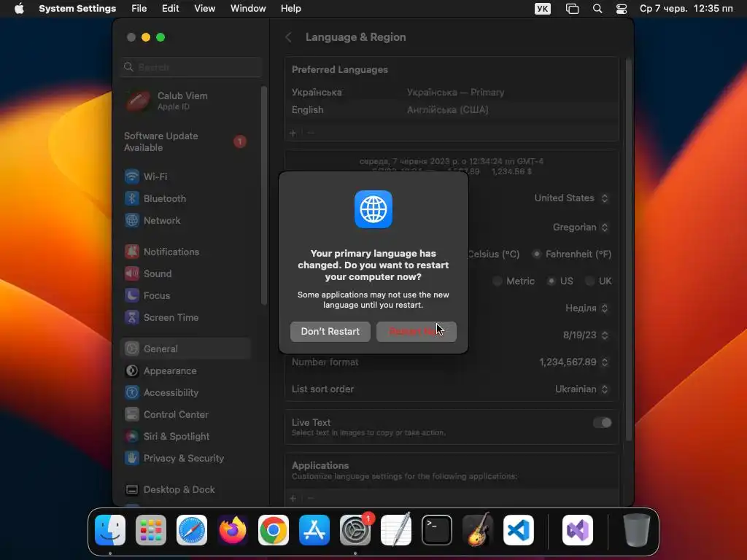Screen dimensions: 747x560
Task: Open List sort order dropdown Ukrainian
Action: point(581,389)
